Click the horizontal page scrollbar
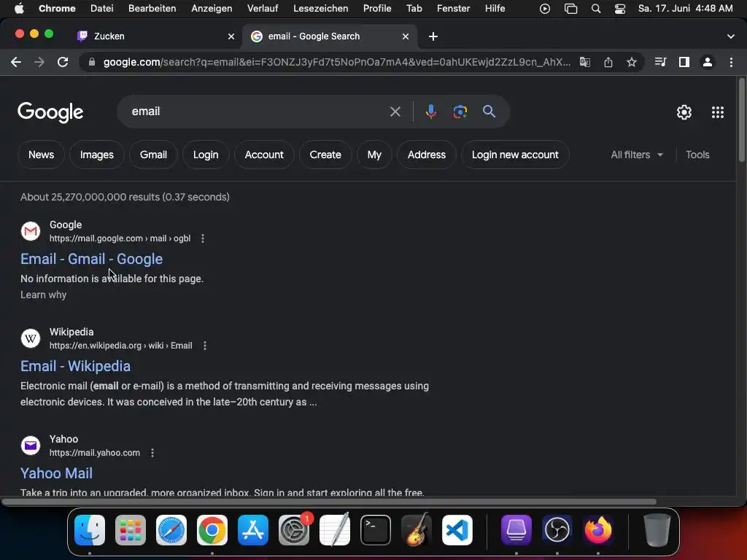 tap(329, 502)
